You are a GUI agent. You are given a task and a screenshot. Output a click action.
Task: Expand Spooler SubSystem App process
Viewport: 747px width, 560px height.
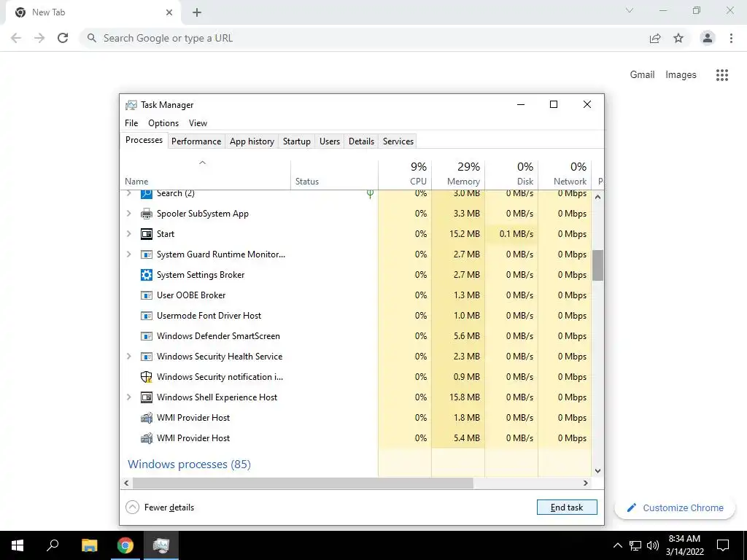[128, 214]
